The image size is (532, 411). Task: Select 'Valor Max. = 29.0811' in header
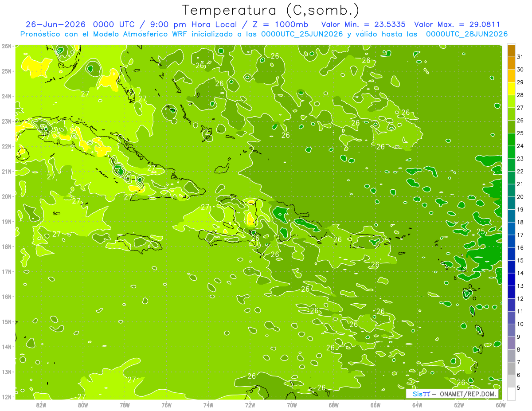pyautogui.click(x=457, y=24)
